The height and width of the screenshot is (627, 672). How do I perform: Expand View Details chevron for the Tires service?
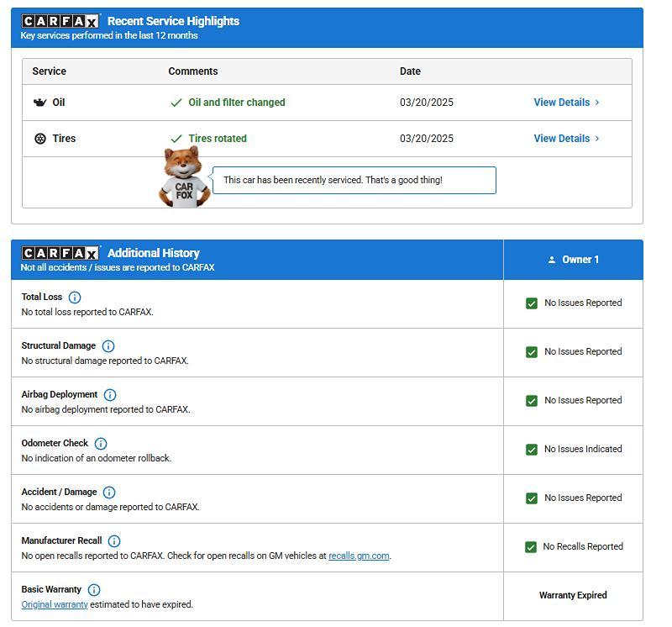pos(597,139)
